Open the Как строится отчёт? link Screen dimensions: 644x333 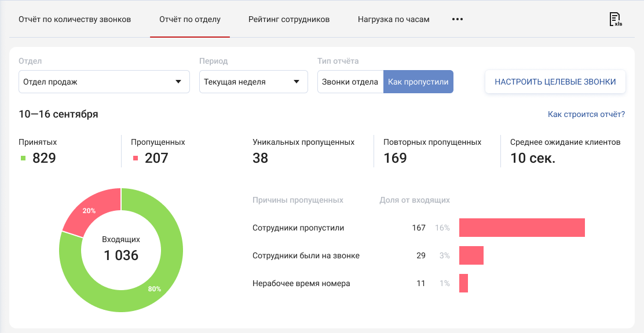coord(586,114)
